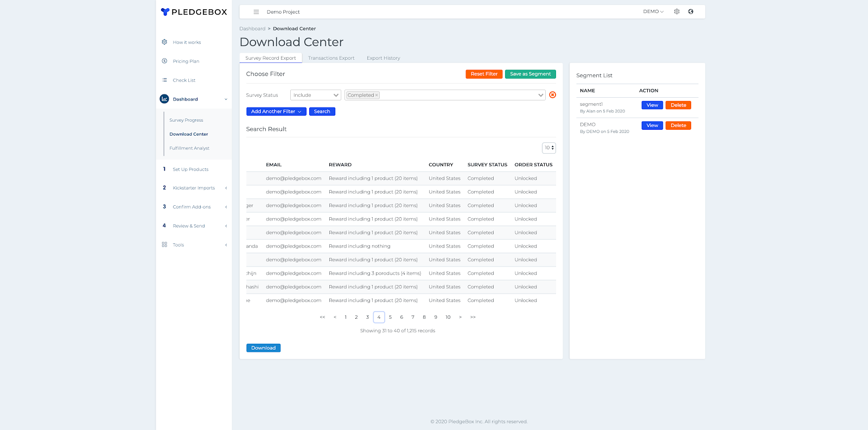Click the How it works sidebar icon
The image size is (868, 430).
point(164,42)
